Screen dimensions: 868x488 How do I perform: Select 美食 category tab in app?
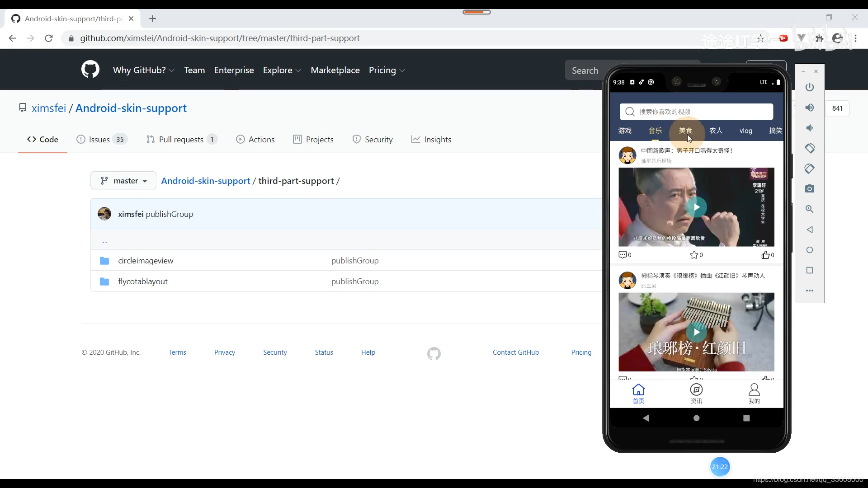point(686,131)
